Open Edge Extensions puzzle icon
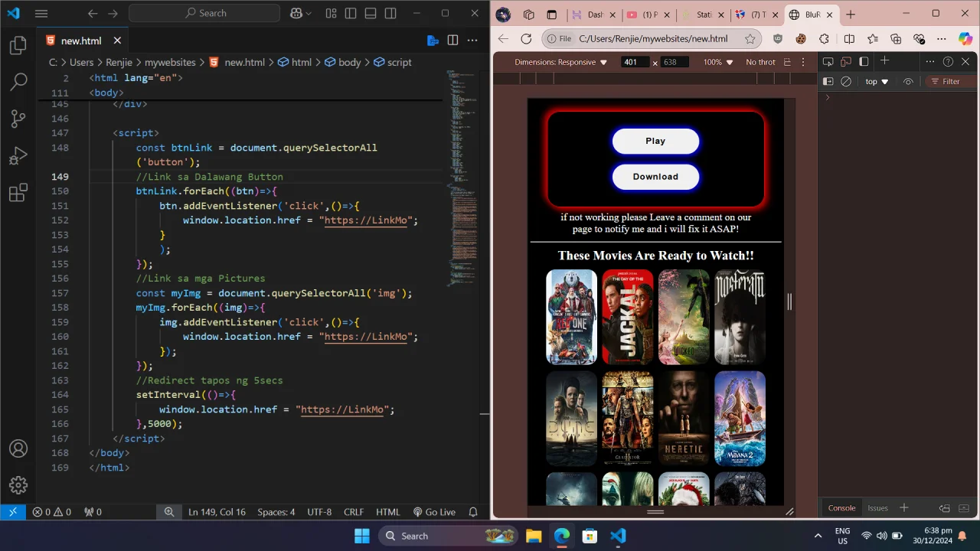The height and width of the screenshot is (551, 980). (825, 39)
